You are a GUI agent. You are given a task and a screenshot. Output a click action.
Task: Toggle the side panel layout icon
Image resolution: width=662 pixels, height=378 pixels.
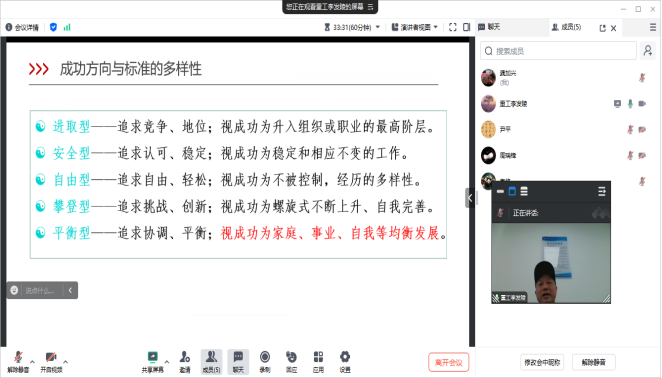coord(467,27)
